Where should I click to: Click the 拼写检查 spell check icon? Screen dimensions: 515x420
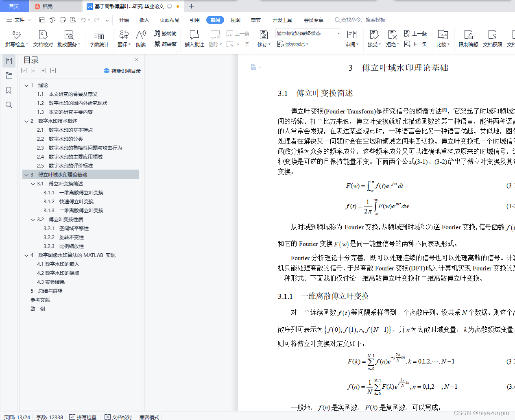click(17, 35)
